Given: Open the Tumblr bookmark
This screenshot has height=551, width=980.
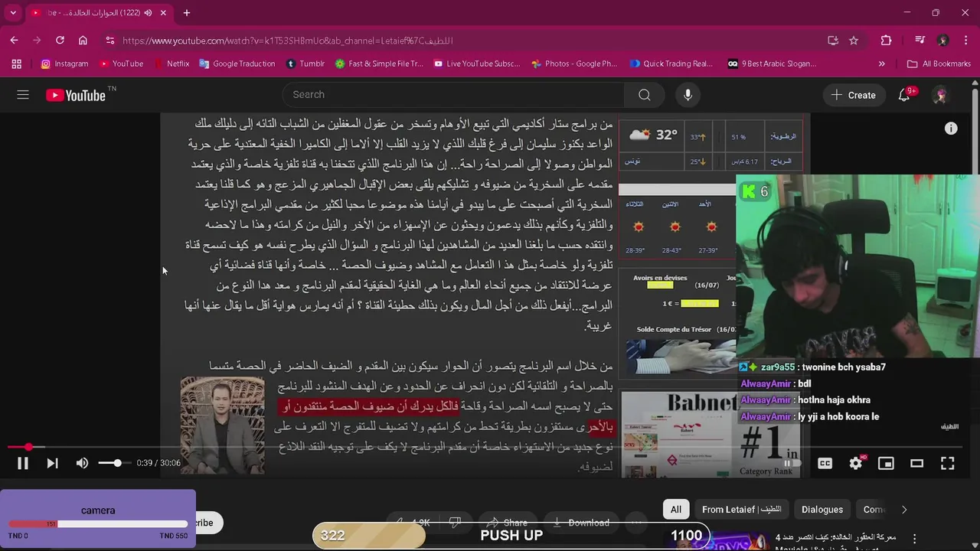Looking at the screenshot, I should (x=305, y=64).
